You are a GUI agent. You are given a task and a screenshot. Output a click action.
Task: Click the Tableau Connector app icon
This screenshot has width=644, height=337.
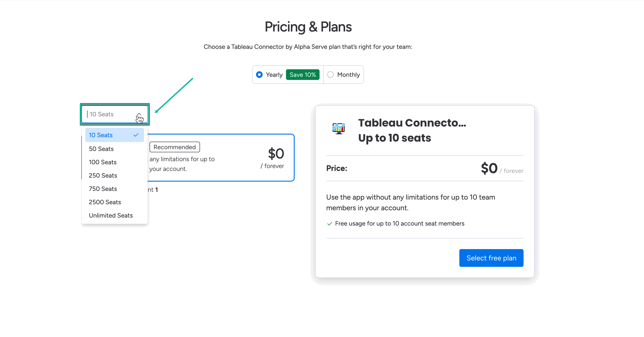[338, 129]
